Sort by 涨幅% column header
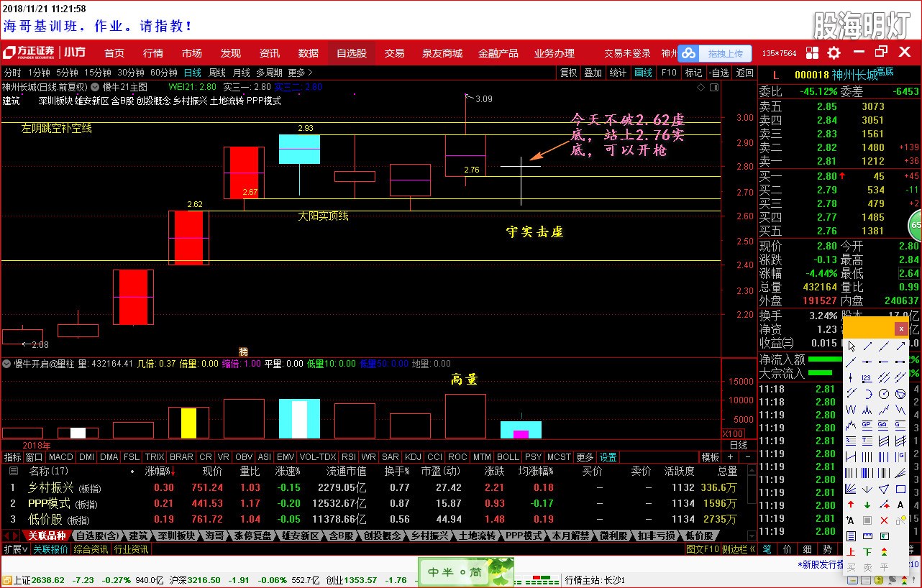 point(160,472)
